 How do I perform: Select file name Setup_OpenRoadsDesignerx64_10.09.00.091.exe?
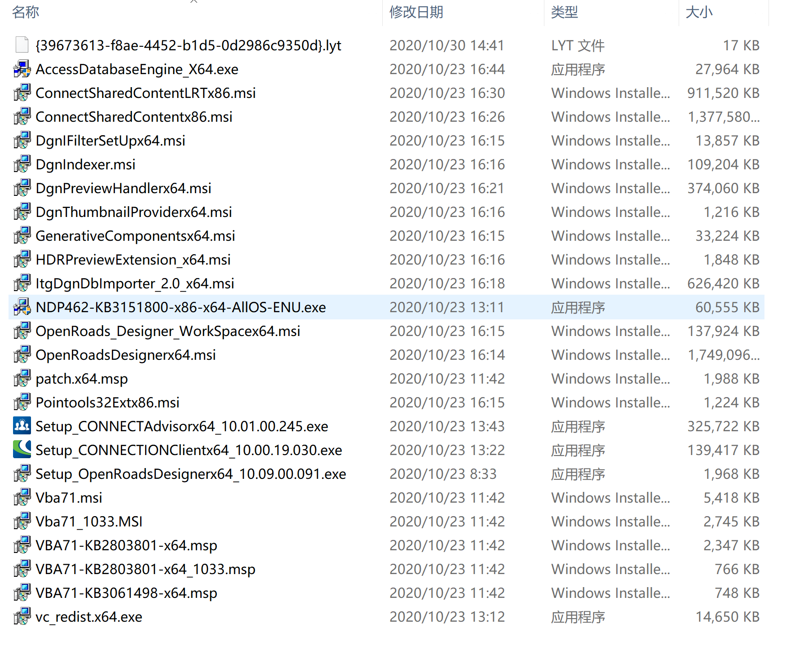191,474
